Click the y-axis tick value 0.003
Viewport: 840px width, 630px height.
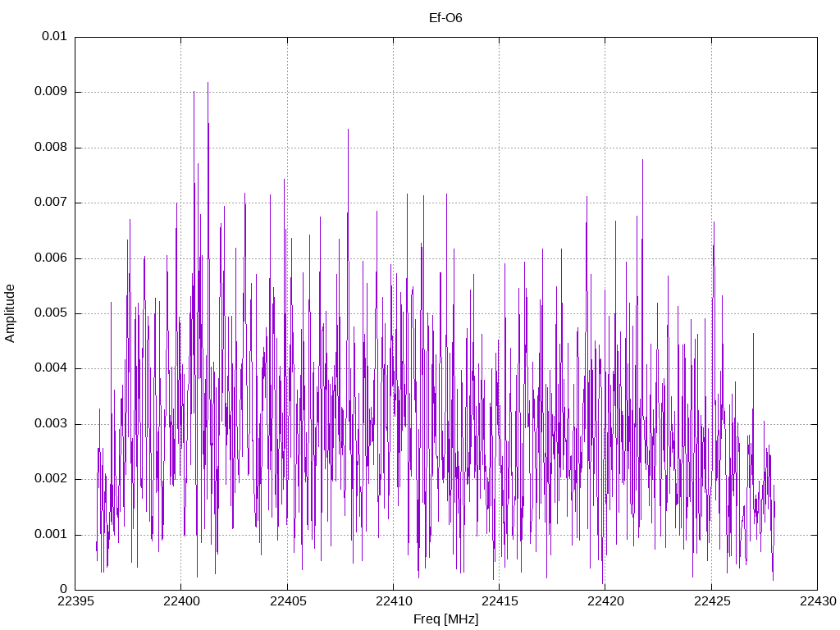pos(51,424)
